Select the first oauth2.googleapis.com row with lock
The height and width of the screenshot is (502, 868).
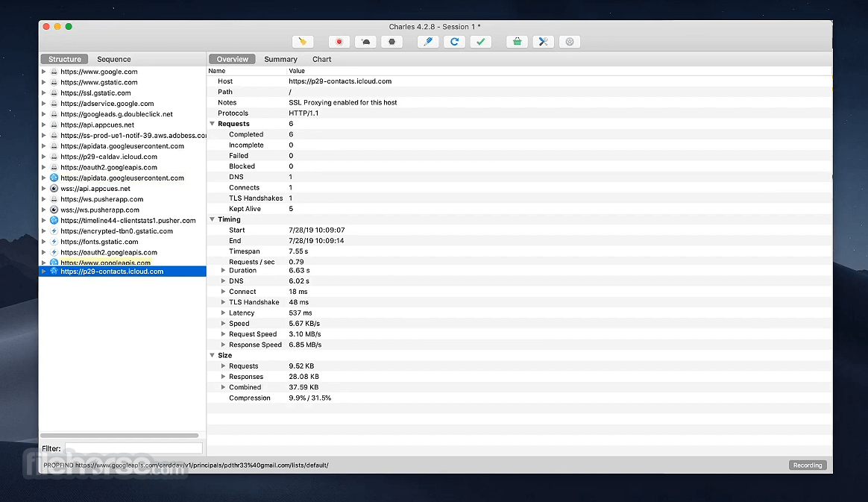(123, 167)
